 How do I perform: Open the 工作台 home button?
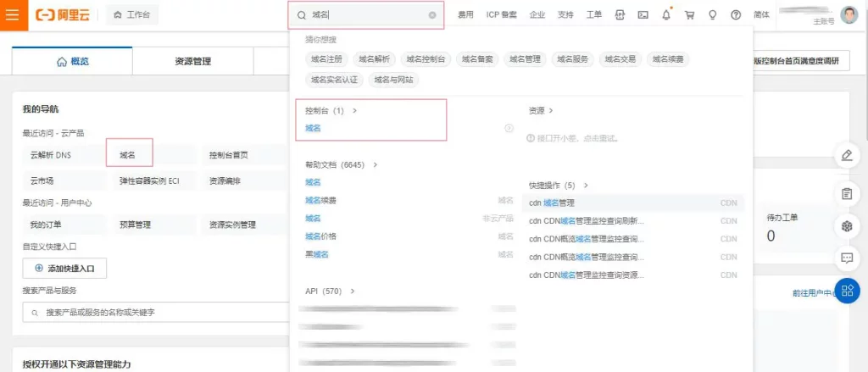pos(131,15)
